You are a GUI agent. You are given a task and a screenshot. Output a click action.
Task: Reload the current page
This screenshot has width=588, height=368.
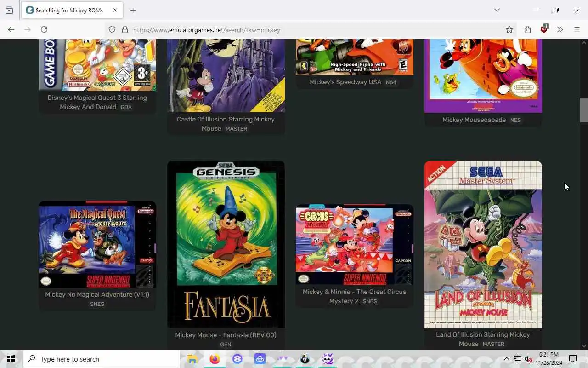point(44,29)
